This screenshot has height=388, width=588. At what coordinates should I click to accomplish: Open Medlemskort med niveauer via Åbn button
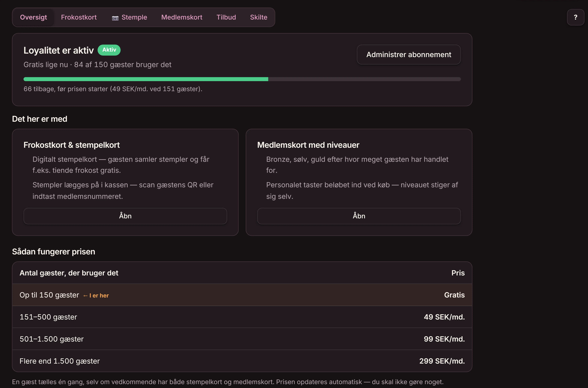[359, 216]
